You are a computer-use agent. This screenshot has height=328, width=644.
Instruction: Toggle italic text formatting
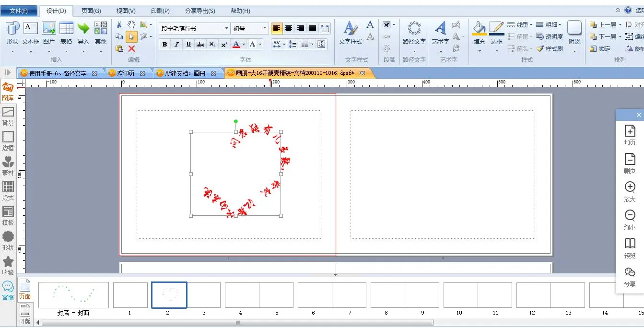176,45
